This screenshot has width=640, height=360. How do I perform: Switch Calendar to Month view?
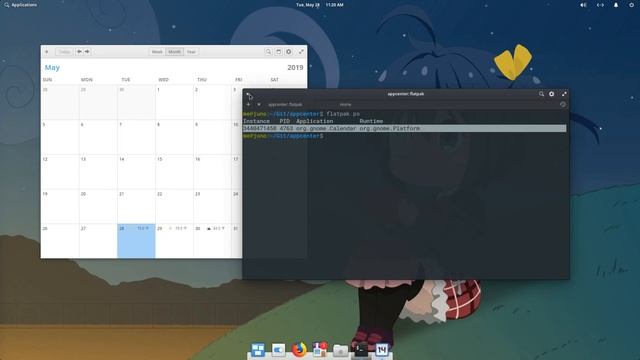pyautogui.click(x=175, y=52)
